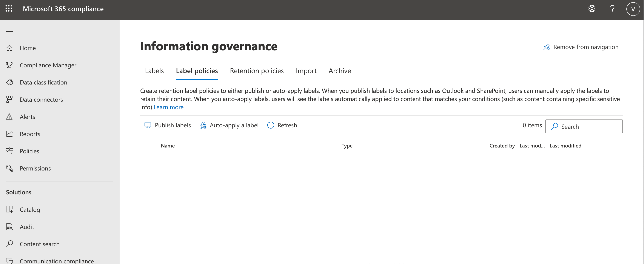
Task: Switch to the Labels tab
Action: tap(154, 71)
